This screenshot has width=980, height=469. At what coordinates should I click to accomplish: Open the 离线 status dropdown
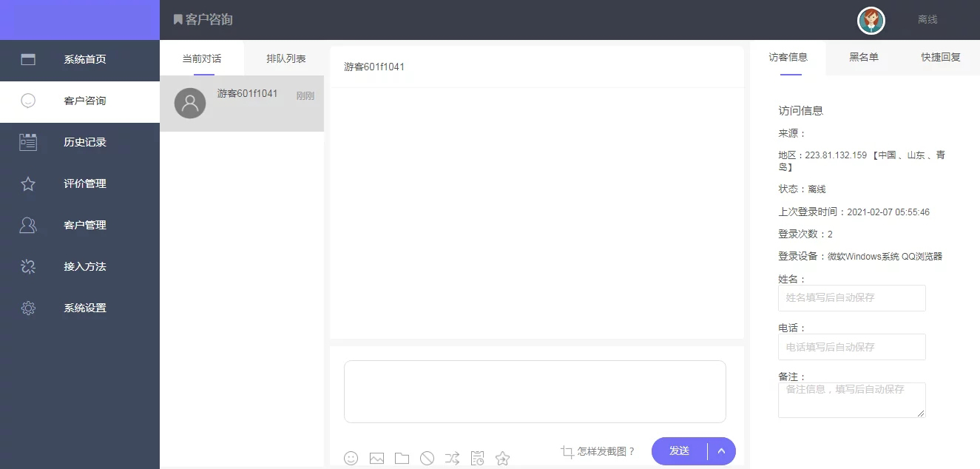click(927, 20)
